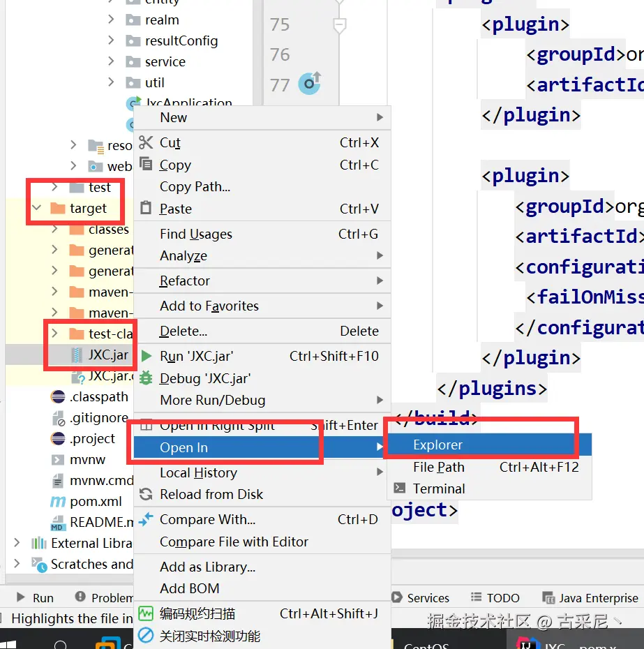Click the green code scan icon
The image size is (644, 649).
click(146, 613)
